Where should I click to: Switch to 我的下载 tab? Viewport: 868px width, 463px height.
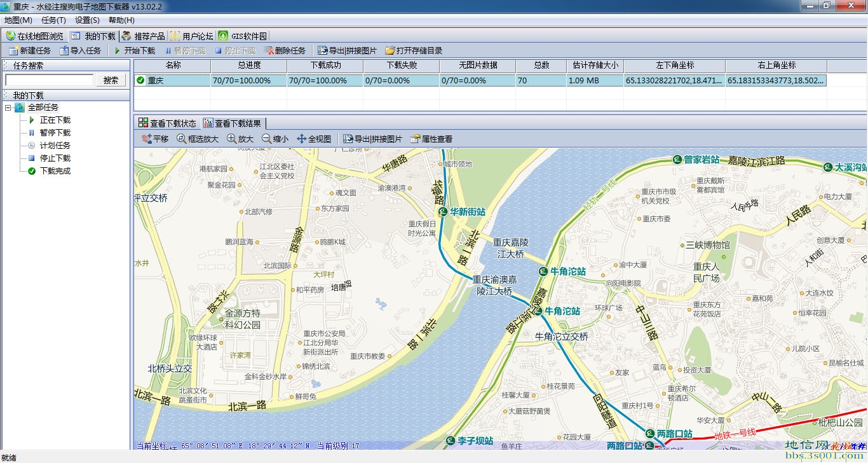pyautogui.click(x=93, y=36)
